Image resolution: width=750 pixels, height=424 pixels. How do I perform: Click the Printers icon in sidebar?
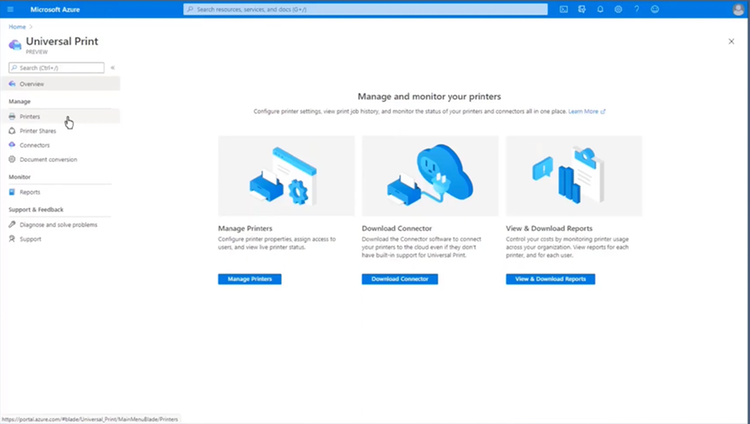click(x=12, y=116)
